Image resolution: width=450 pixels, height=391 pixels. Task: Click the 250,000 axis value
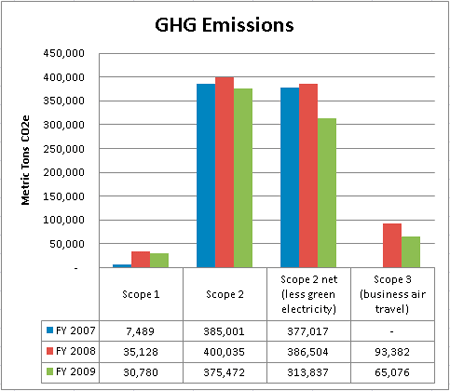coord(64,149)
